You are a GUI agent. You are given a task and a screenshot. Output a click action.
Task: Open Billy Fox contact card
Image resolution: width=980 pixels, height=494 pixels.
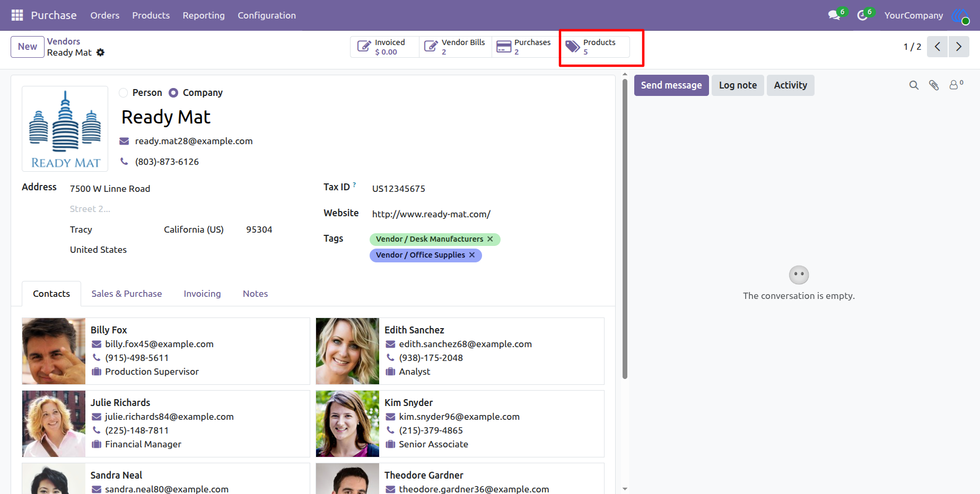pos(166,351)
